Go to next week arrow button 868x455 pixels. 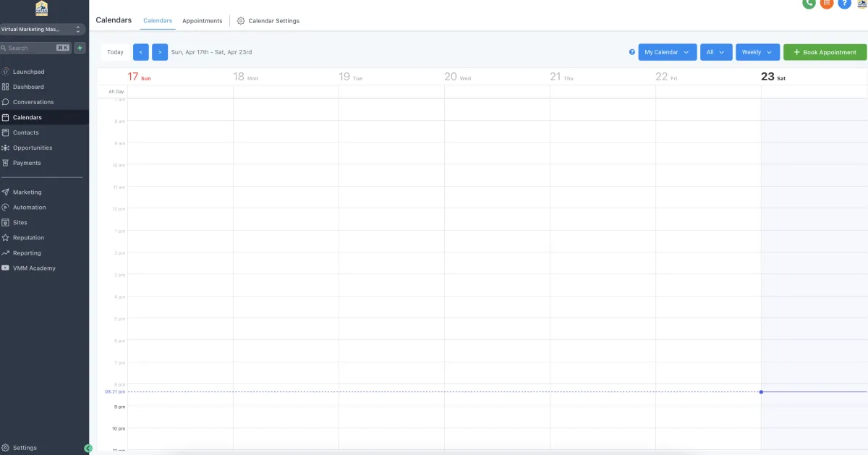(x=160, y=52)
